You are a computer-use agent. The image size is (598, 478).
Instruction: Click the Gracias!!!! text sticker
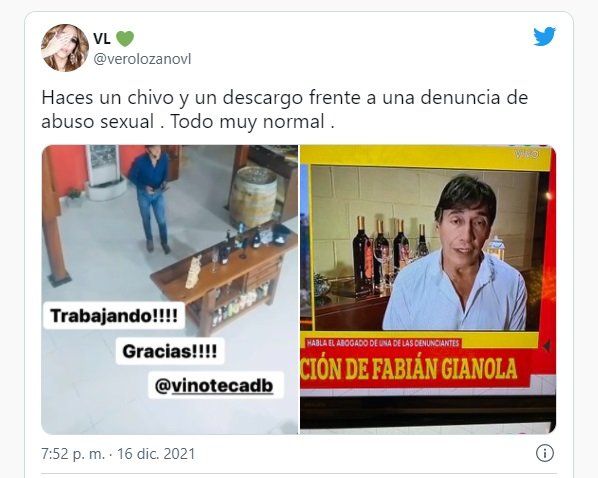click(x=170, y=351)
